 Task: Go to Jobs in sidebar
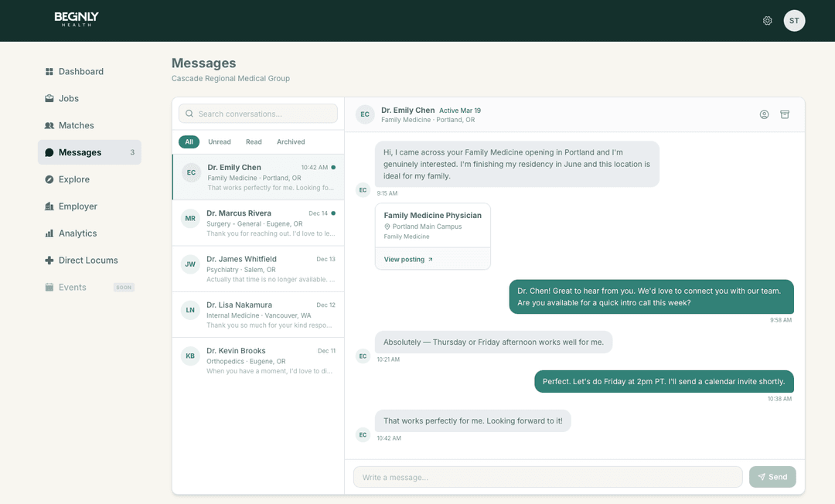point(68,99)
